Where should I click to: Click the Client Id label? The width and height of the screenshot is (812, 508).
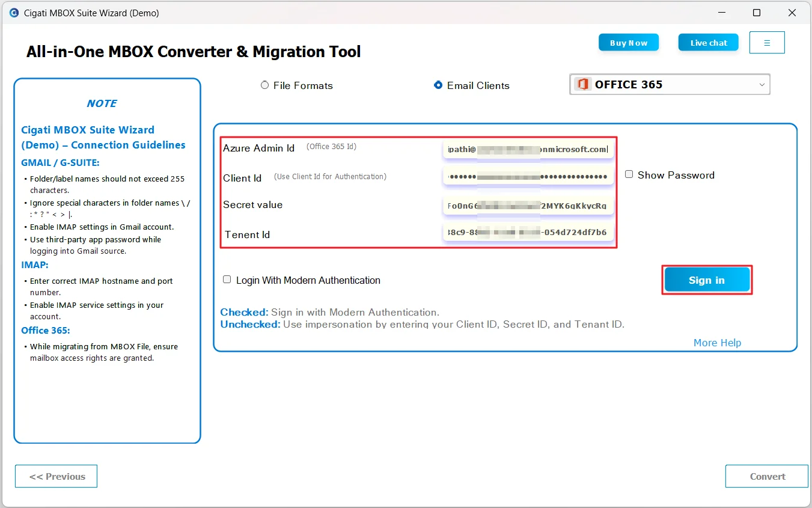242,178
